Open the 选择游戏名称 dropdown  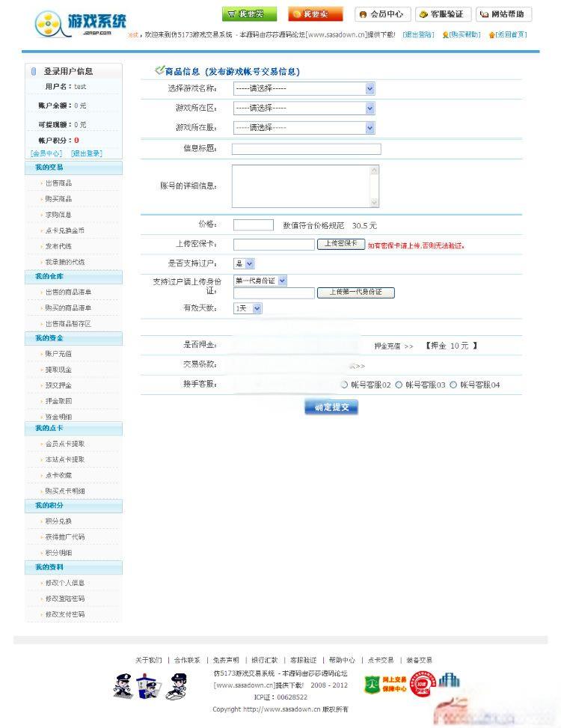[x=304, y=88]
